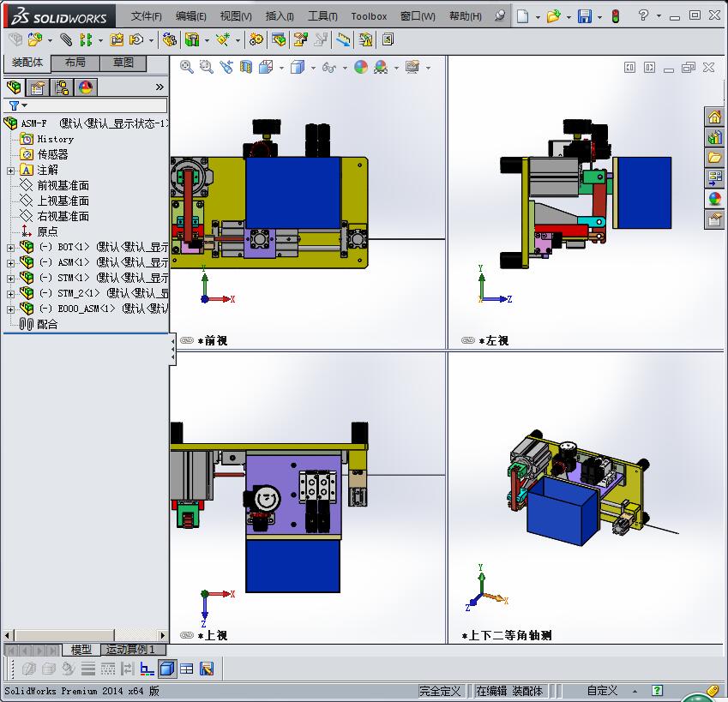Open the ConfigurationManager tab
This screenshot has width=728, height=702.
tap(62, 87)
